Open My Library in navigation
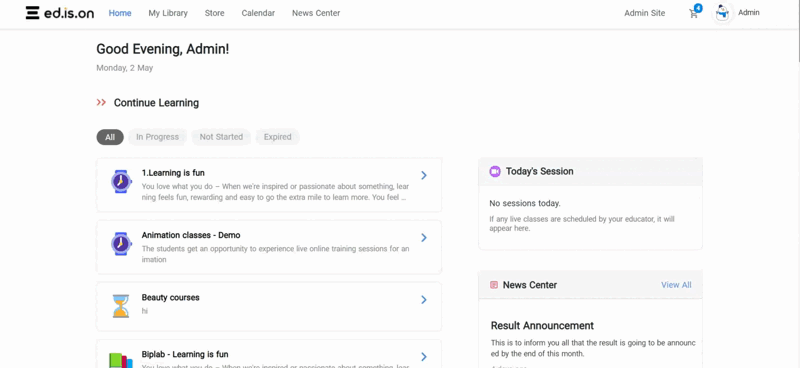 tap(168, 13)
